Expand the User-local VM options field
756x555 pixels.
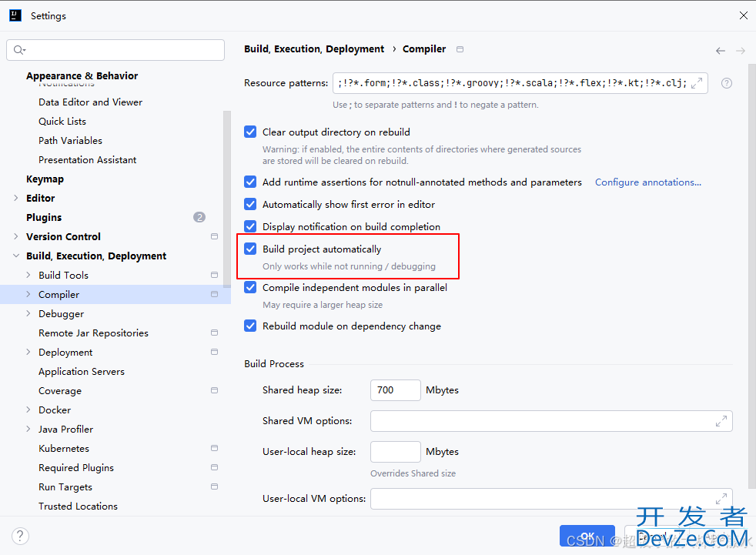click(721, 499)
